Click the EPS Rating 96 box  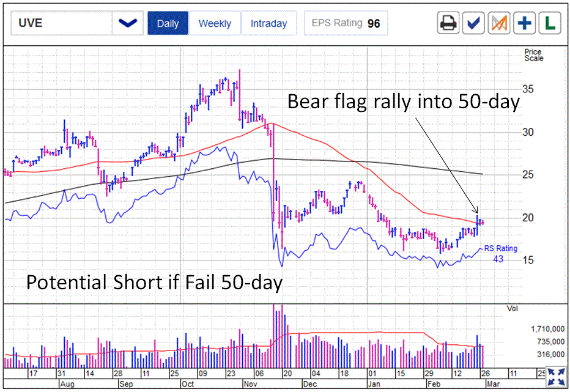coord(346,23)
